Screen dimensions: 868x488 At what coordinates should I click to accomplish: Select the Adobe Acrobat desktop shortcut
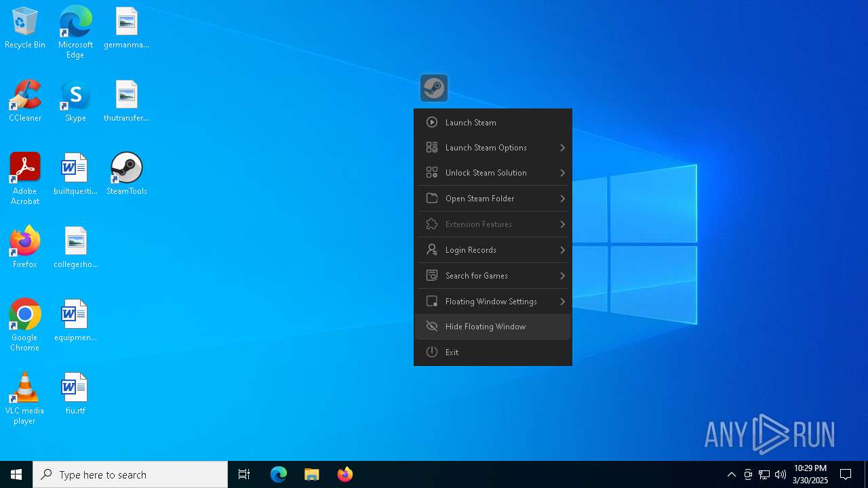pyautogui.click(x=25, y=179)
